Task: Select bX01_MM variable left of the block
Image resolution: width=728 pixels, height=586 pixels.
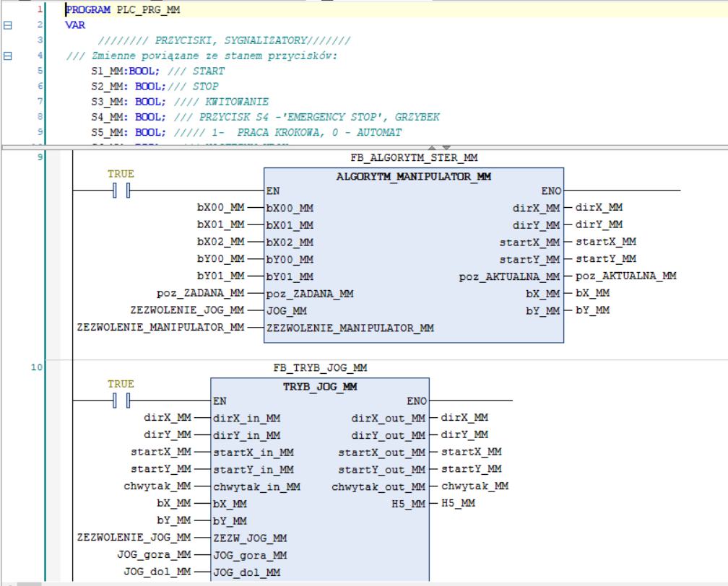Action: point(220,224)
